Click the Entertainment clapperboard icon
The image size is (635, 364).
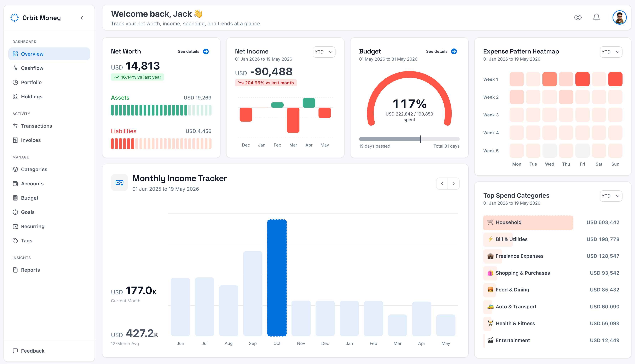click(490, 340)
